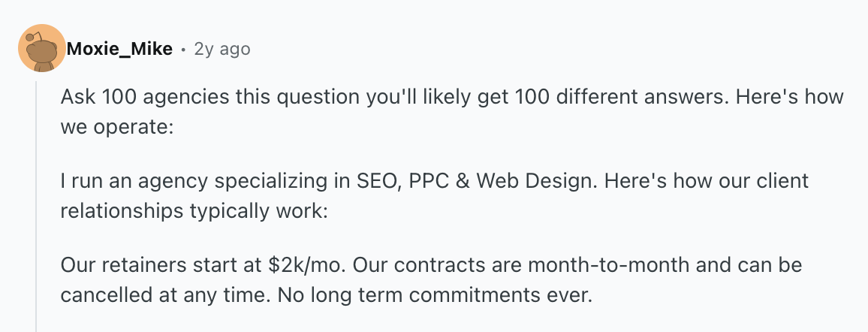Click the text "we operate:"

(x=117, y=126)
